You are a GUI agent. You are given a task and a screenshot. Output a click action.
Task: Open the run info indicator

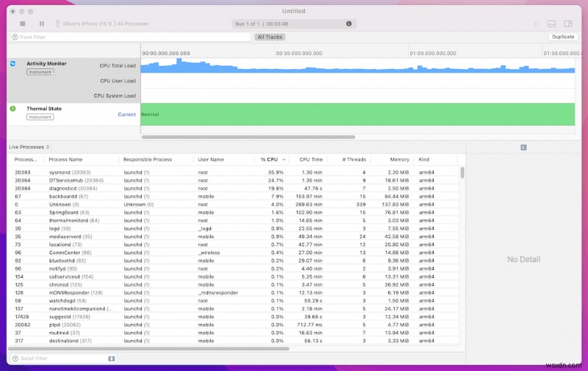click(348, 24)
